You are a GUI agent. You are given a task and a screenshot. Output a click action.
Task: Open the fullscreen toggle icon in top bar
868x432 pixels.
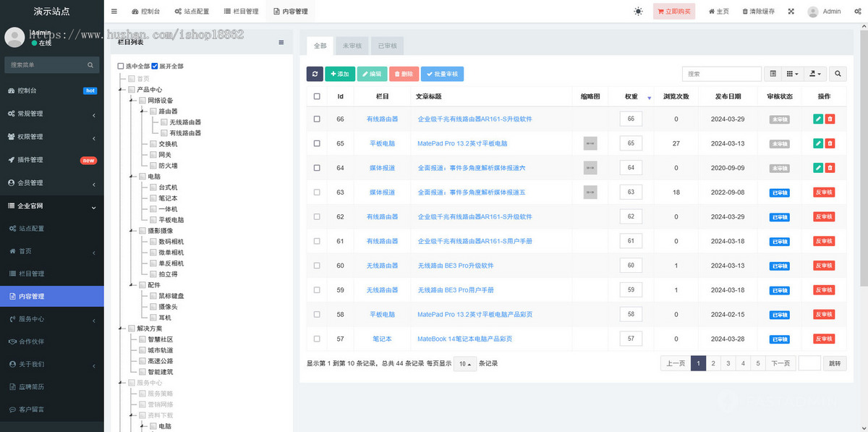tap(790, 11)
